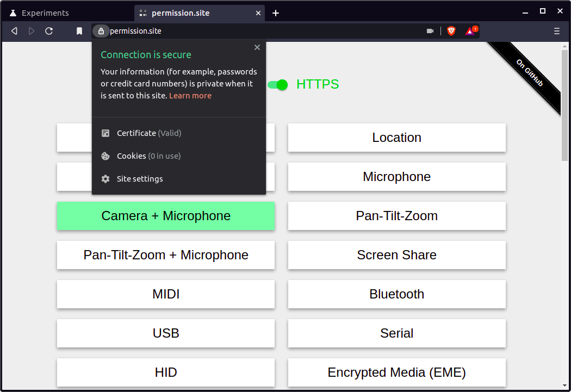Click the forward navigation arrow

(x=32, y=32)
